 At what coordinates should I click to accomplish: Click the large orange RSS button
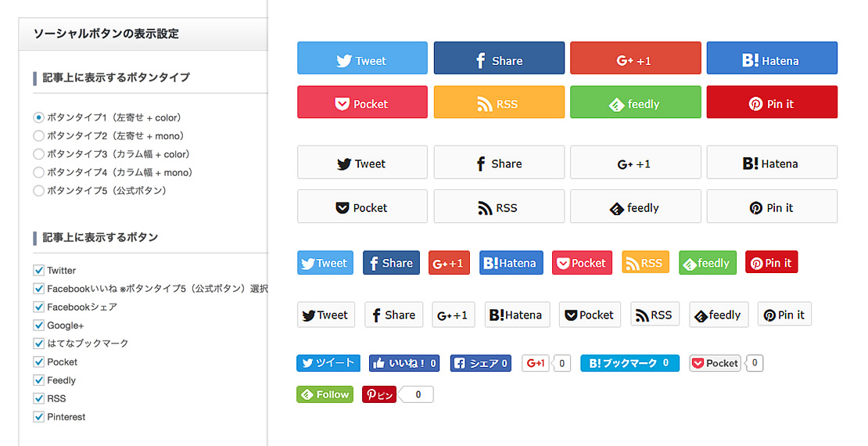(x=500, y=102)
